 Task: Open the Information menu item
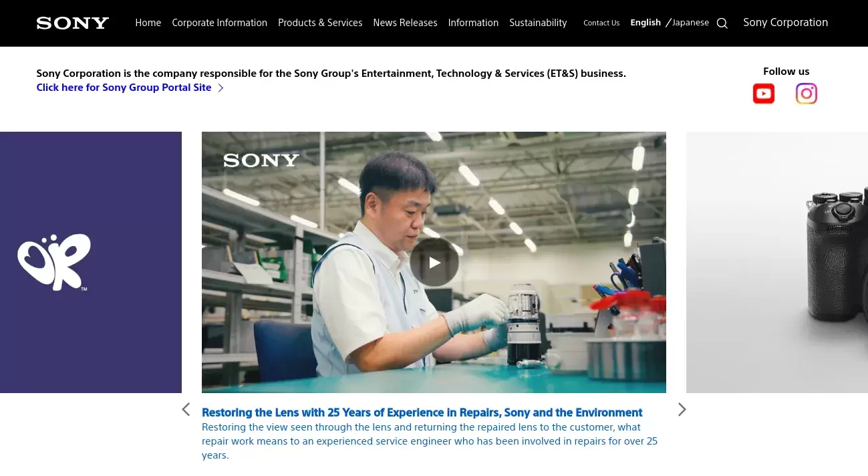pyautogui.click(x=473, y=23)
